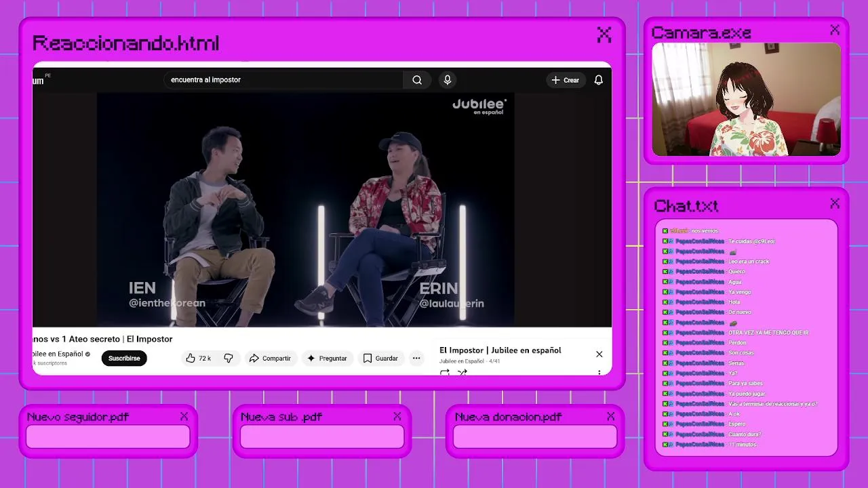This screenshot has height=488, width=868.
Task: Click chat message 'OTRA VEZ YA ME TENGO QUE IR'
Action: tap(768, 333)
